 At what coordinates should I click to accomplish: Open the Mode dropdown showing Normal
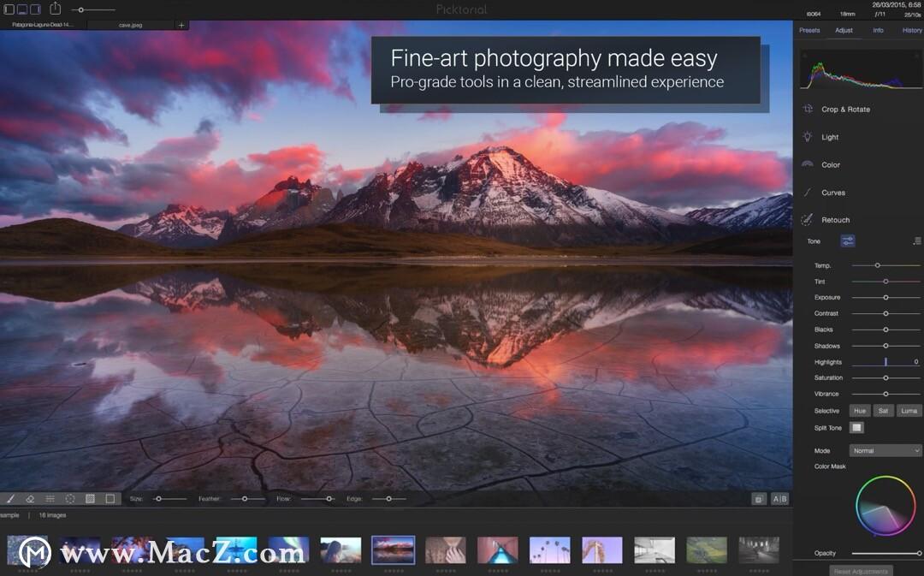point(885,450)
